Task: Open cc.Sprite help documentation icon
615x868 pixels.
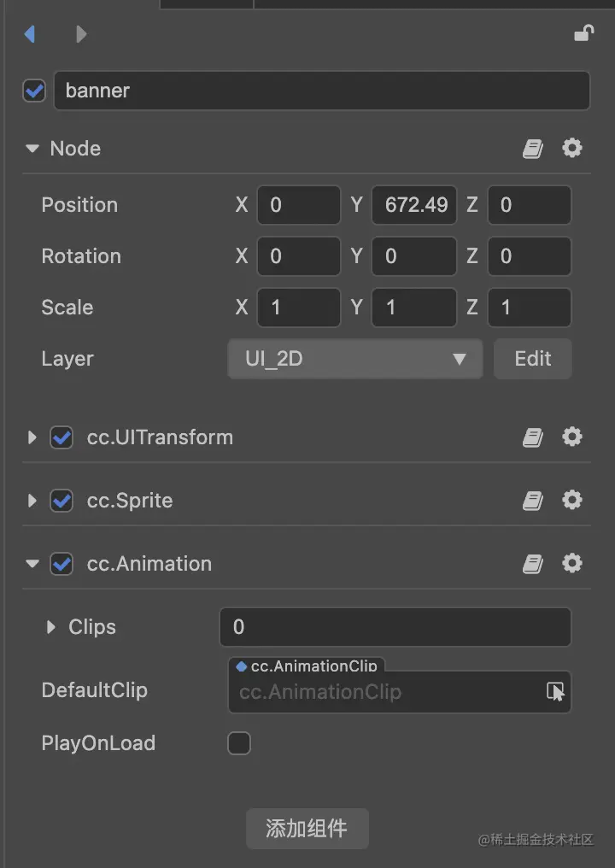Action: tap(532, 501)
